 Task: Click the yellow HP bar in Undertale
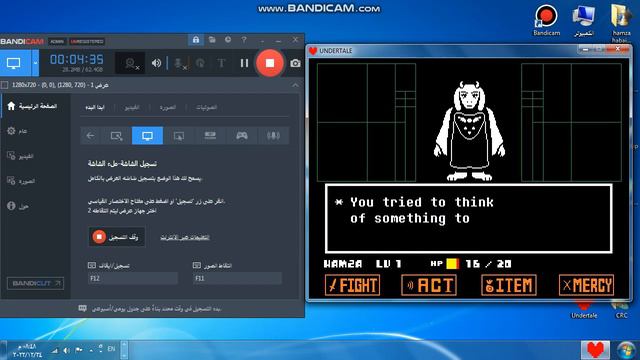[x=453, y=264]
